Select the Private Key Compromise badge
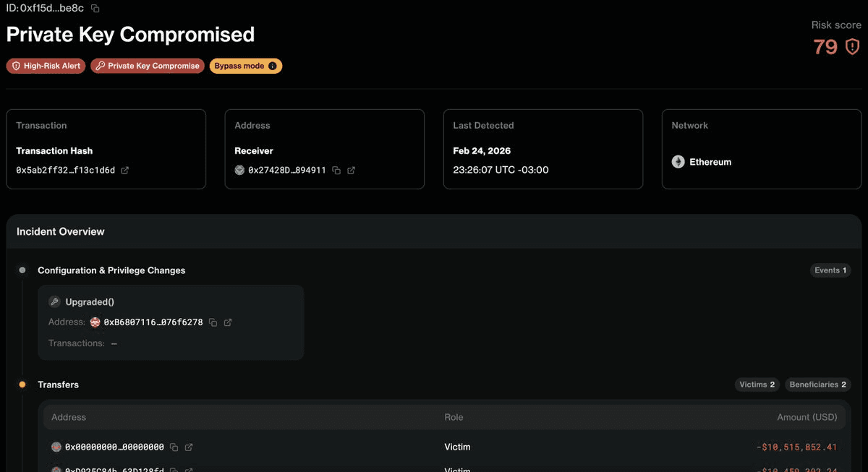Viewport: 868px width, 472px height. tap(148, 66)
